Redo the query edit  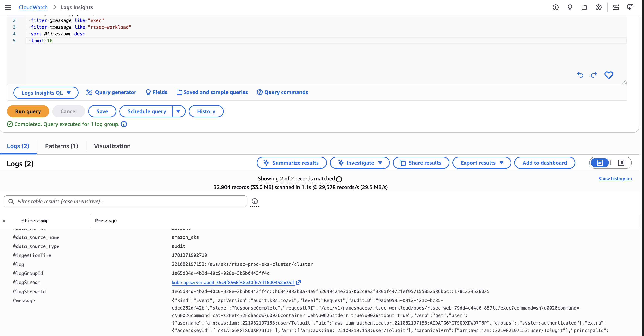(x=594, y=75)
